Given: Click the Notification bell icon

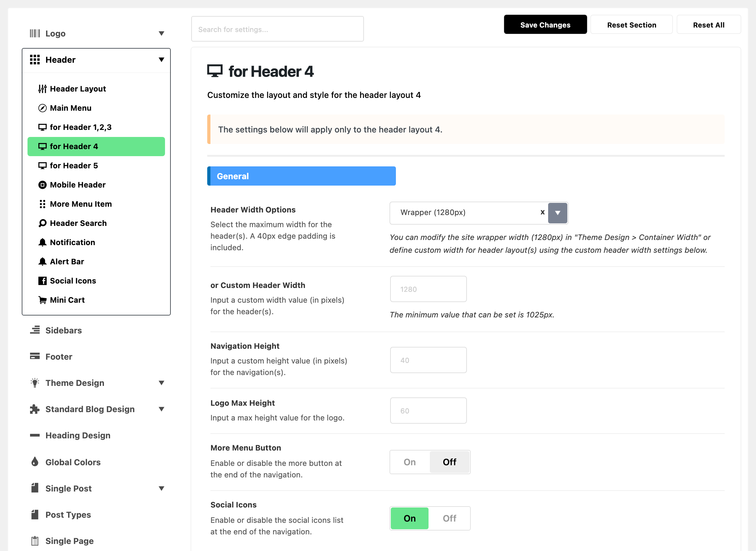Looking at the screenshot, I should (x=42, y=243).
